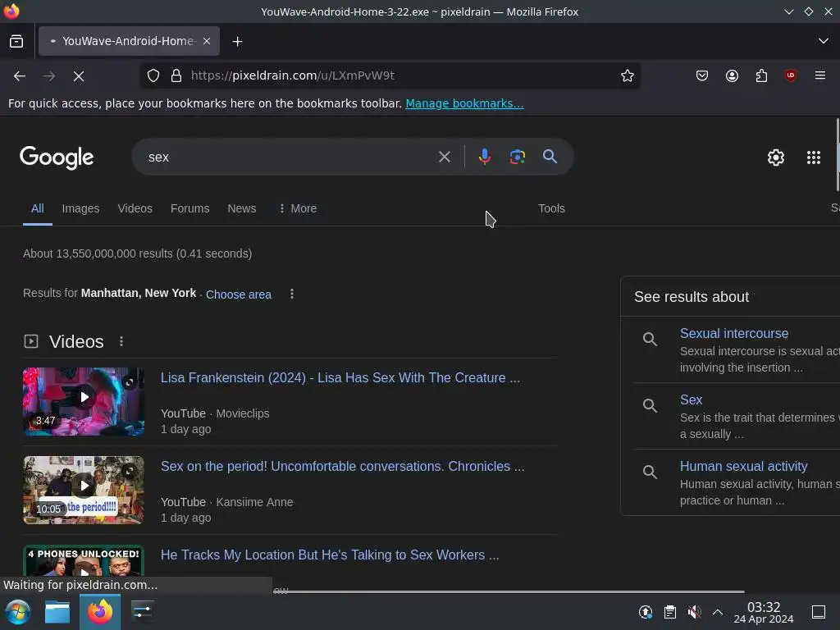Screen dimensions: 840x630
Task: Open the Start menu orb
Action: pyautogui.click(x=18, y=612)
